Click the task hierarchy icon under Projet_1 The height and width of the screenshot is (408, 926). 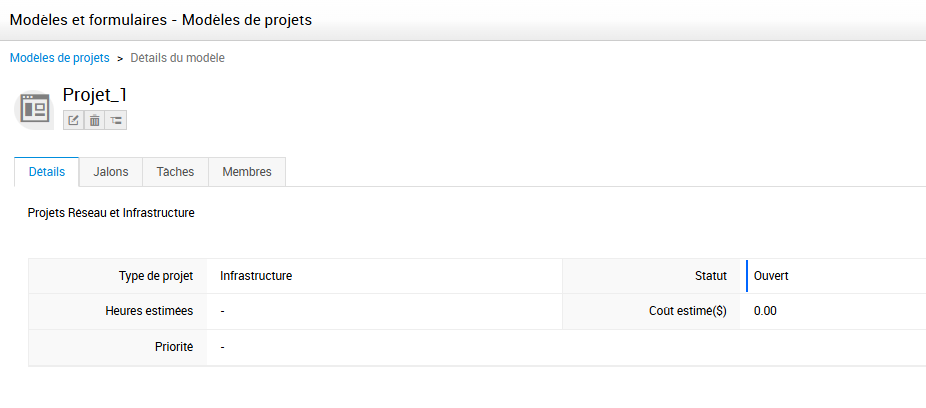(116, 120)
